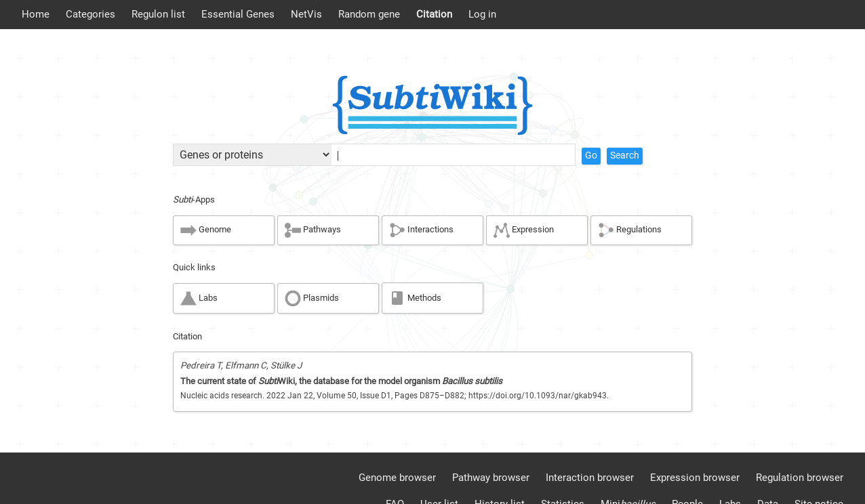Click Log in at the top
This screenshot has height=504, width=865.
point(482,14)
